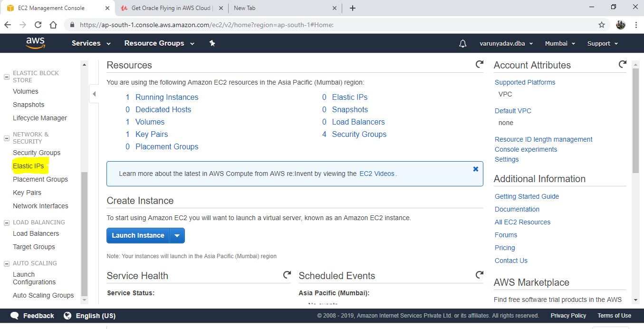The width and height of the screenshot is (644, 329).
Task: Open the Getting Started Guide link
Action: click(527, 196)
